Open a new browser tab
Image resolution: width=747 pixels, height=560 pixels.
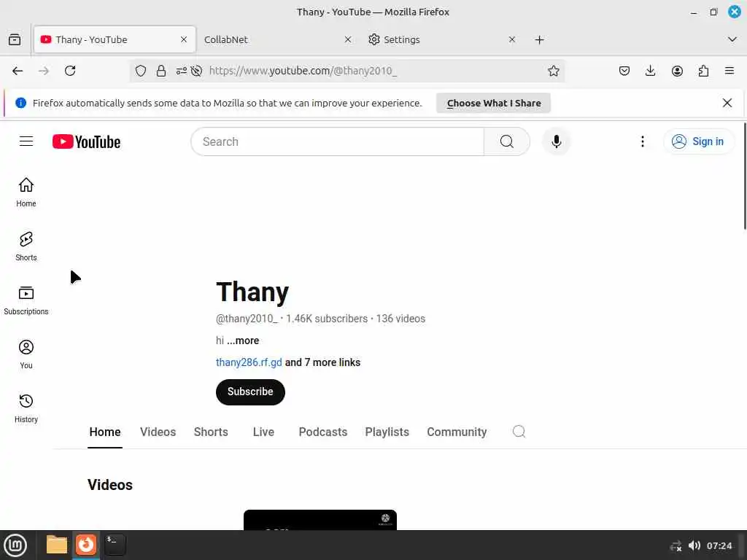[x=539, y=39]
